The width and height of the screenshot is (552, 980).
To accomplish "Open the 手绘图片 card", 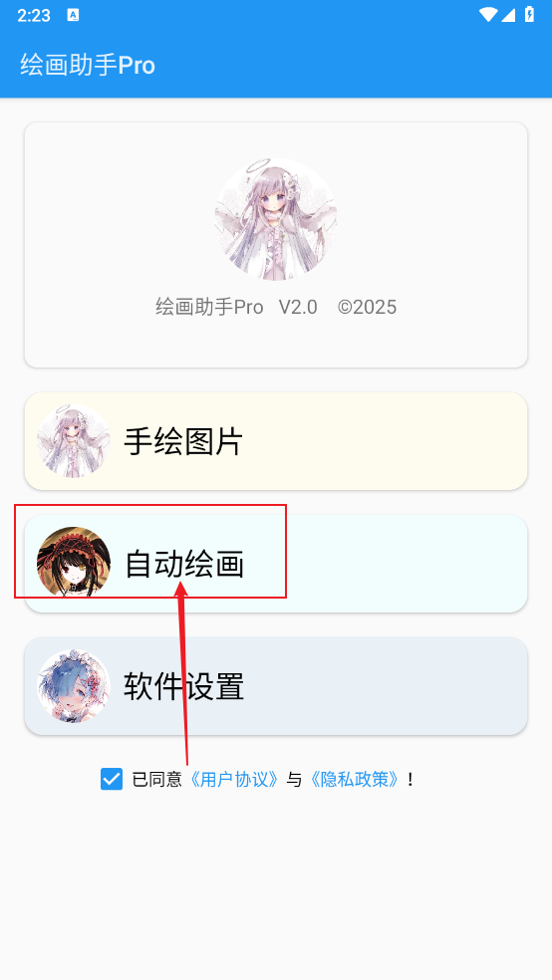I will pyautogui.click(x=276, y=441).
